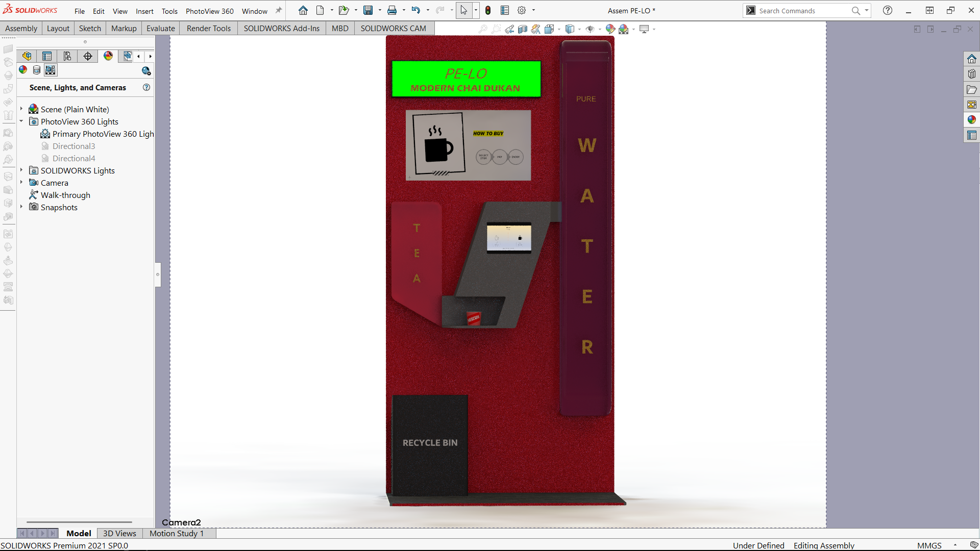Switch to the PropertyManager tab icon
Screen dimensions: 980x551
click(x=47, y=56)
